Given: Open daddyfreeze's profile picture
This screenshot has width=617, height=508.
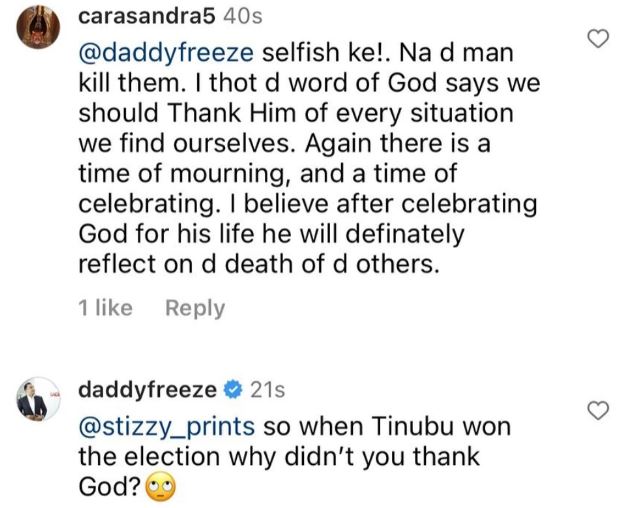Looking at the screenshot, I should click(38, 401).
